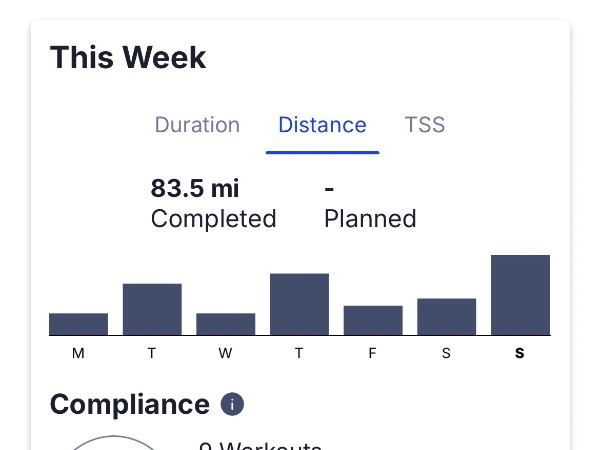Click the W day label
Viewport: 600px width, 450px height.
point(225,354)
